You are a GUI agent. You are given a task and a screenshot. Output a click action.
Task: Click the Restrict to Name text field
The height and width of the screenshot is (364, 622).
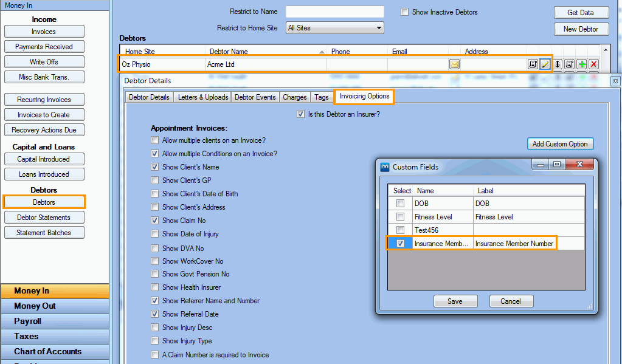point(334,12)
